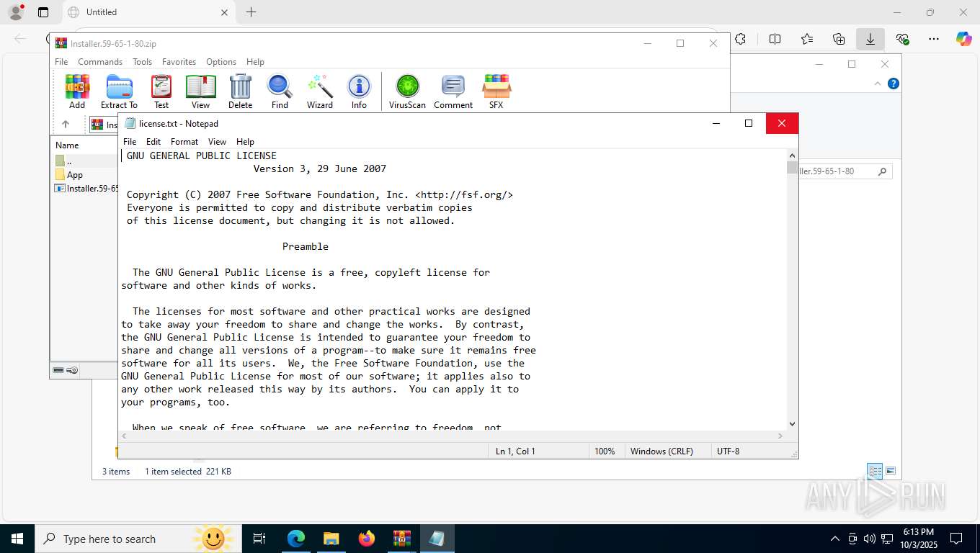Open Firefox from the taskbar
This screenshot has width=980, height=553.
(x=367, y=539)
